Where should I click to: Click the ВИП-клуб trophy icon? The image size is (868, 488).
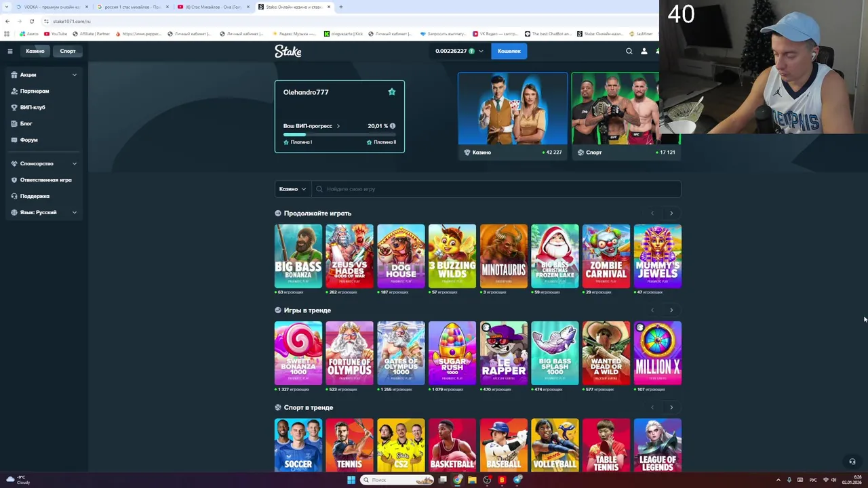click(14, 107)
